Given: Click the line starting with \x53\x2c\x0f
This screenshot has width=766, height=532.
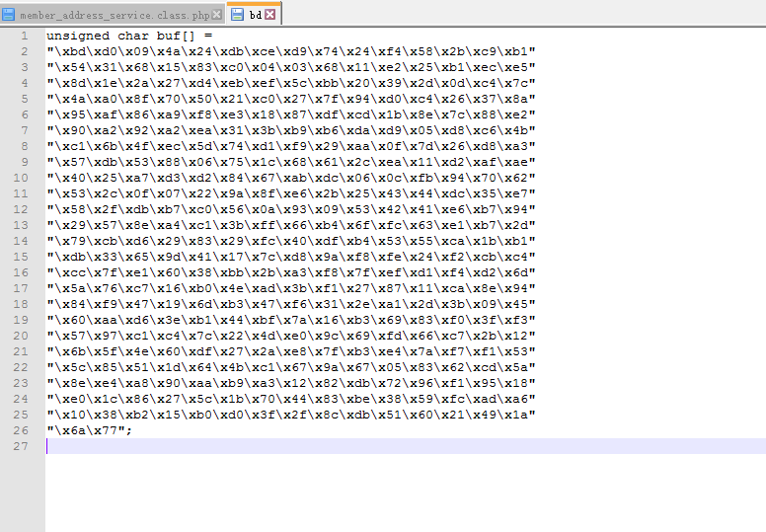Looking at the screenshot, I should (291, 193).
